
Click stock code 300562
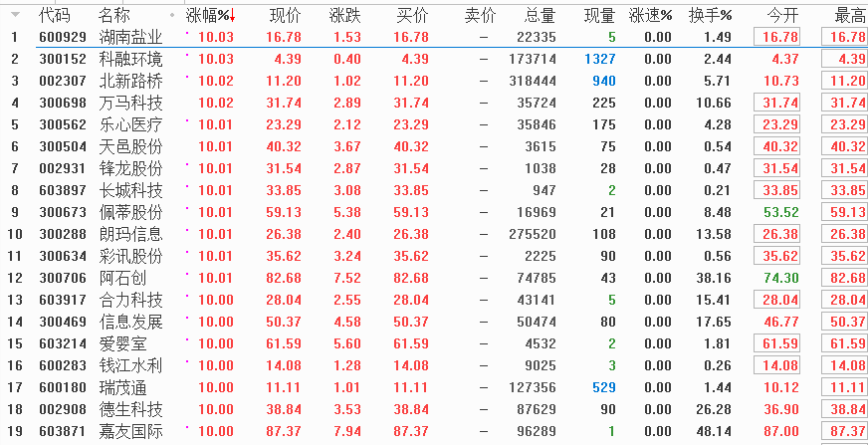pyautogui.click(x=63, y=124)
